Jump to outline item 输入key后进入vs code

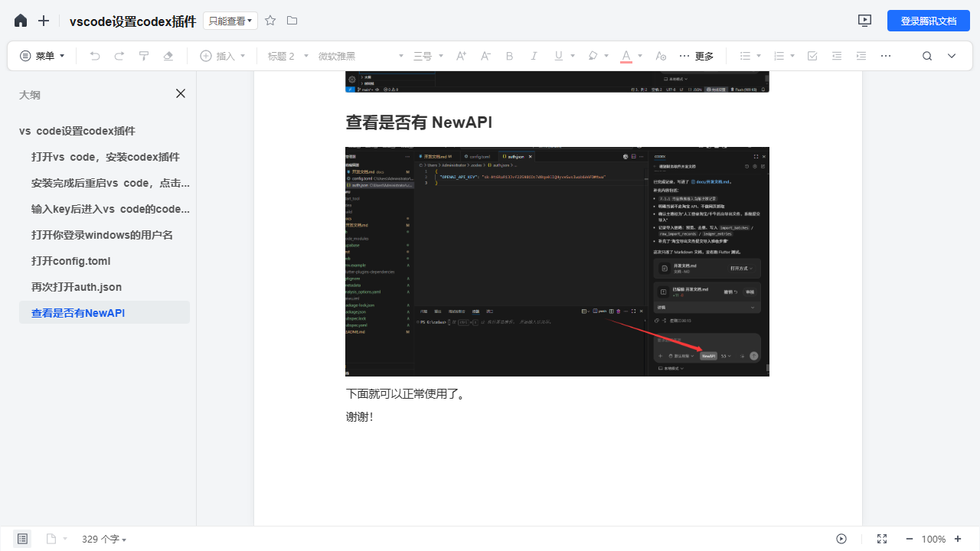110,209
